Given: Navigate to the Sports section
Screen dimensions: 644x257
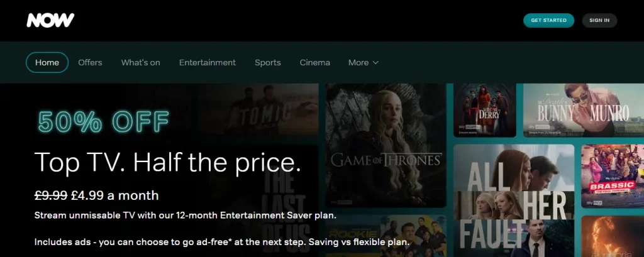Looking at the screenshot, I should (x=268, y=62).
